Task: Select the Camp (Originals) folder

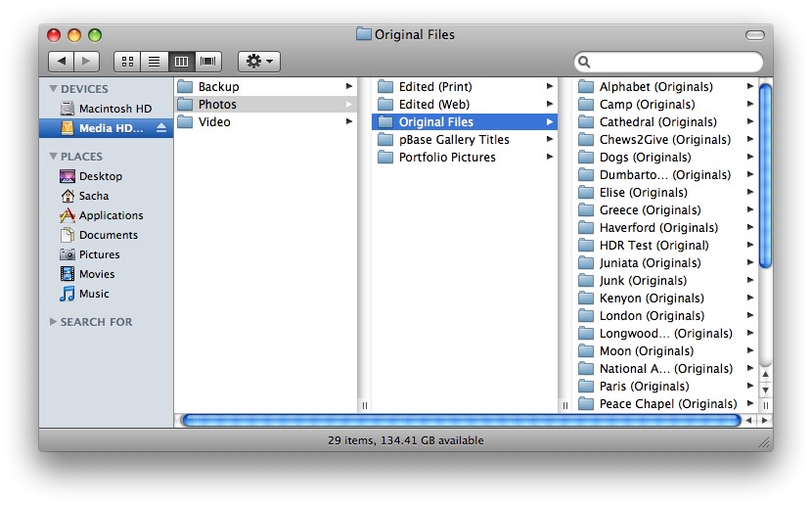Action: tap(665, 104)
